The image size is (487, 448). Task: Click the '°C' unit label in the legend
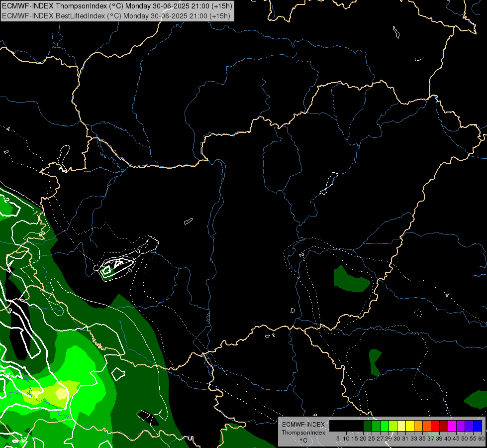[x=303, y=441]
